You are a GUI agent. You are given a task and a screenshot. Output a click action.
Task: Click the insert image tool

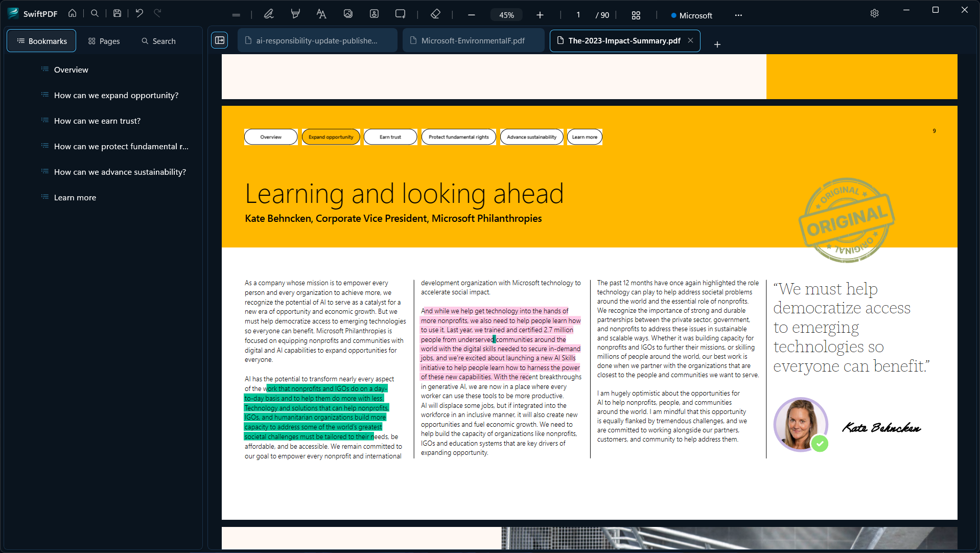pyautogui.click(x=348, y=14)
